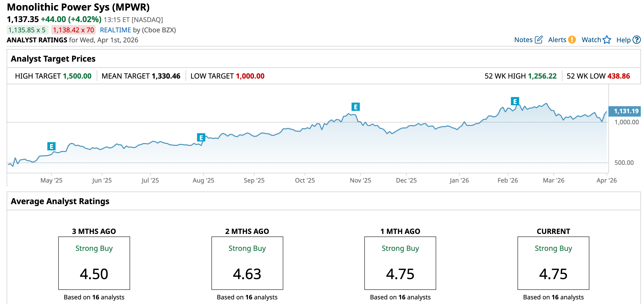644x304 pixels.
Task: Select the 1 MTH AGO rating box
Action: pyautogui.click(x=400, y=263)
